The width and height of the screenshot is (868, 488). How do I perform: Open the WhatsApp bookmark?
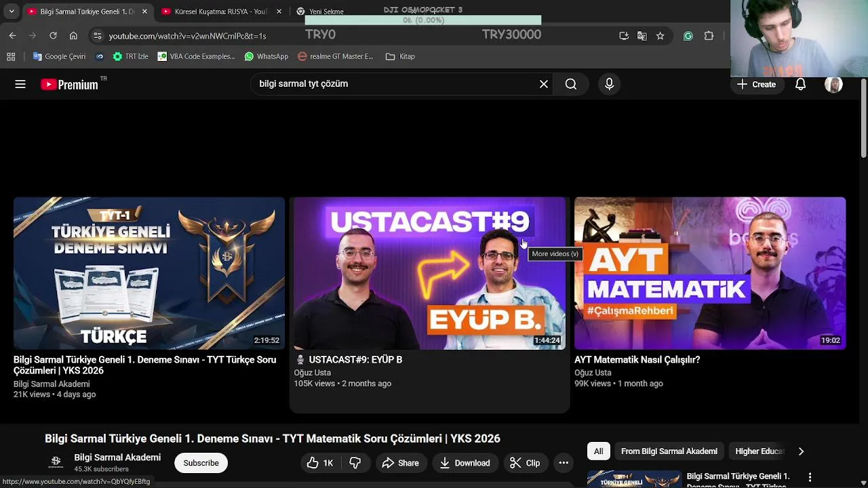pyautogui.click(x=267, y=56)
